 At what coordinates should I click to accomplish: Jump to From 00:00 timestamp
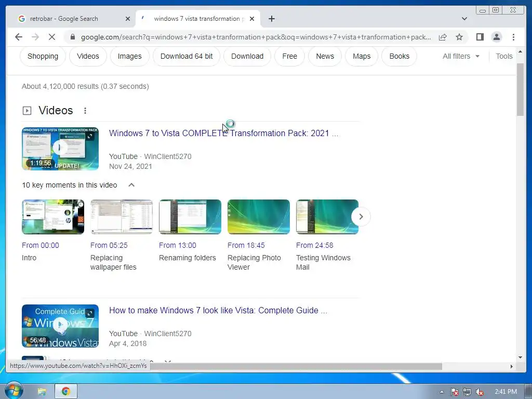pyautogui.click(x=41, y=245)
